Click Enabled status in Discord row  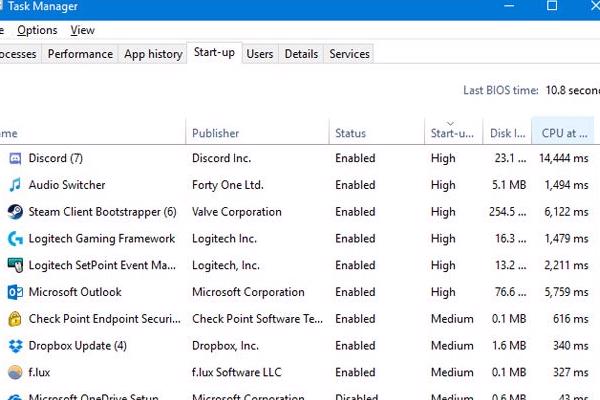click(x=355, y=158)
